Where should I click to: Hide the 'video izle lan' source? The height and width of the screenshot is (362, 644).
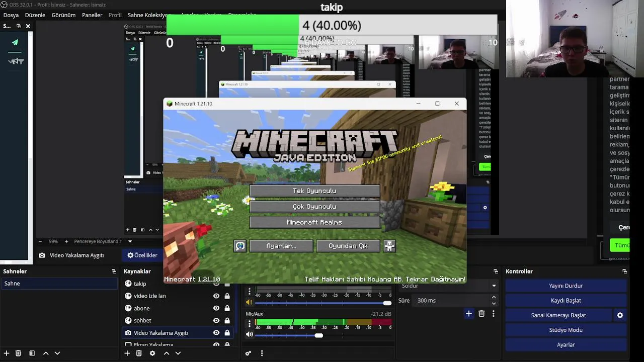click(x=216, y=296)
